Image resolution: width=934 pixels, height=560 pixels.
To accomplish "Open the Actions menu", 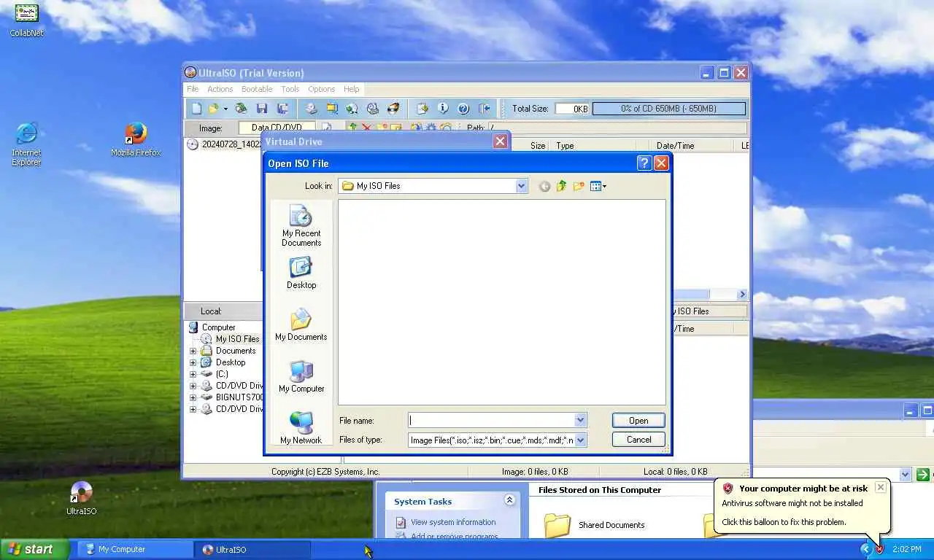I will coord(220,89).
